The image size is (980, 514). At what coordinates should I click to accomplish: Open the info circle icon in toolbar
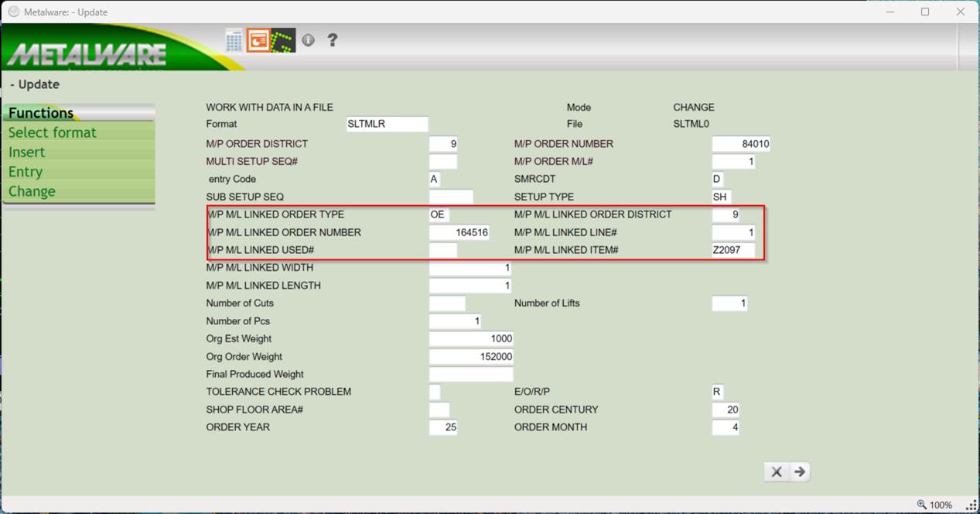[x=309, y=40]
